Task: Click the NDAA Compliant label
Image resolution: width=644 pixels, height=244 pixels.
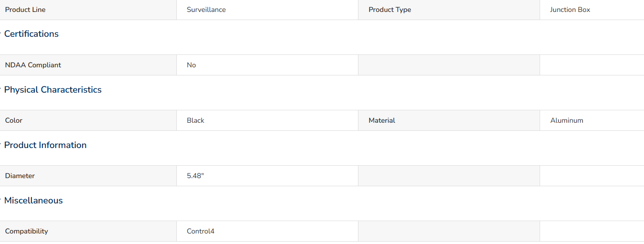Action: 33,65
